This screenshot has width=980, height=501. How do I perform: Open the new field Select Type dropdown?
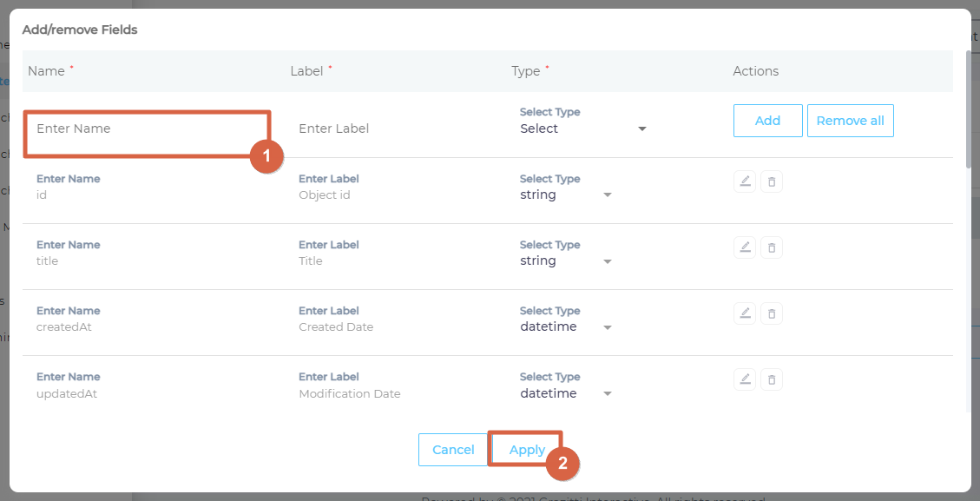coord(583,129)
